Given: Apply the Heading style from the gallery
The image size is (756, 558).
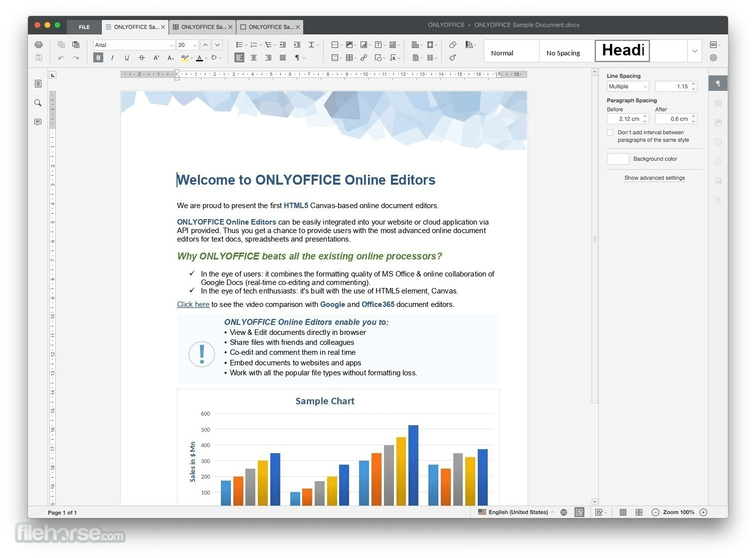Looking at the screenshot, I should coord(622,51).
